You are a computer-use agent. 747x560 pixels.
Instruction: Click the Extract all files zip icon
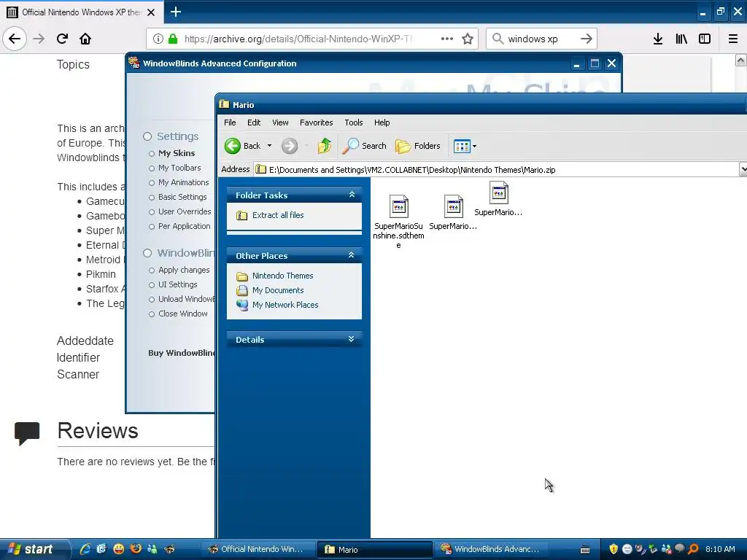pyautogui.click(x=242, y=215)
